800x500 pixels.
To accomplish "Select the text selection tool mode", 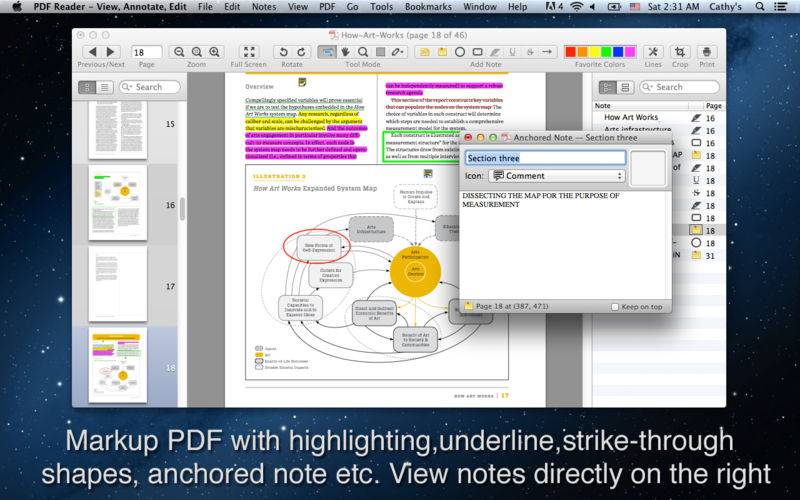I will 327,52.
